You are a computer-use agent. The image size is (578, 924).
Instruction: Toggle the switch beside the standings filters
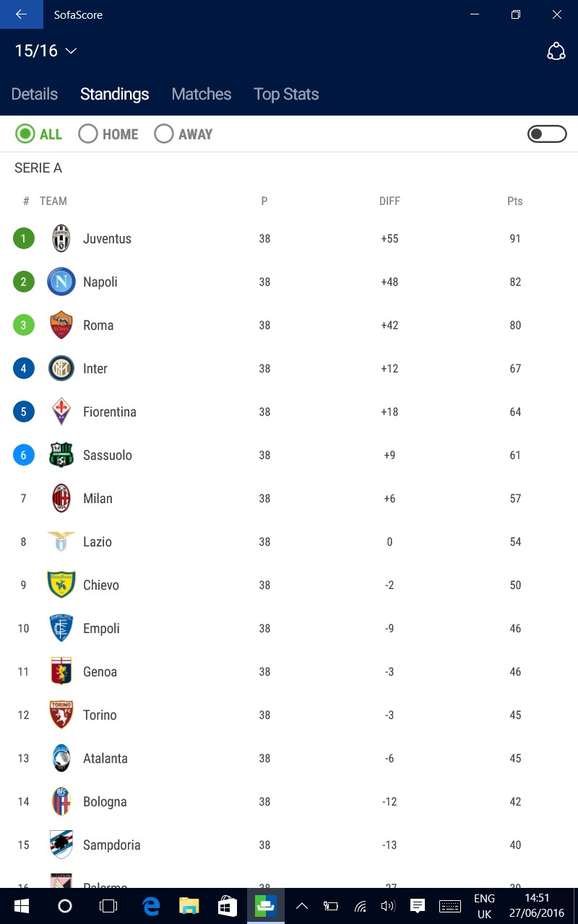(547, 134)
